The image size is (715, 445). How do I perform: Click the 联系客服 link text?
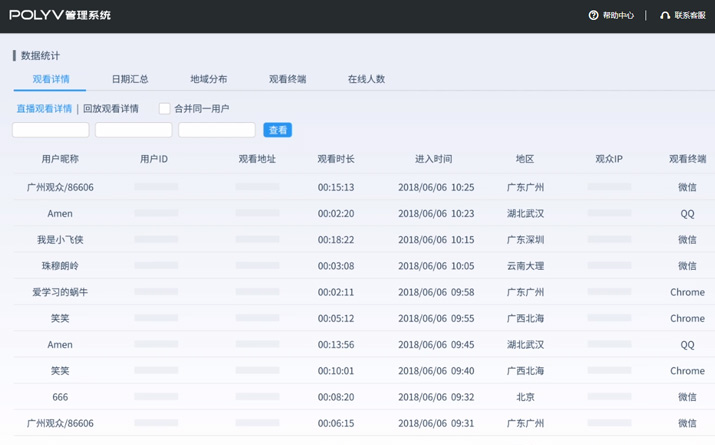(690, 15)
